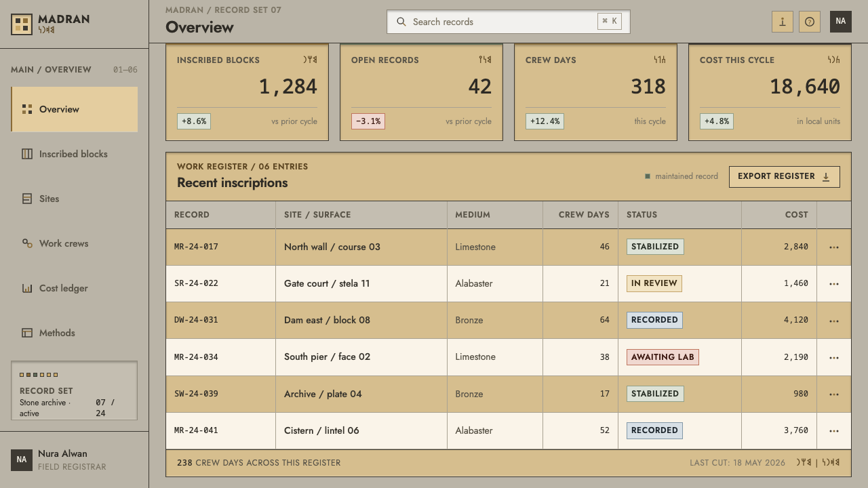The image size is (868, 488).
Task: Click the RECORDED badge for MR-24-041
Action: 654,430
